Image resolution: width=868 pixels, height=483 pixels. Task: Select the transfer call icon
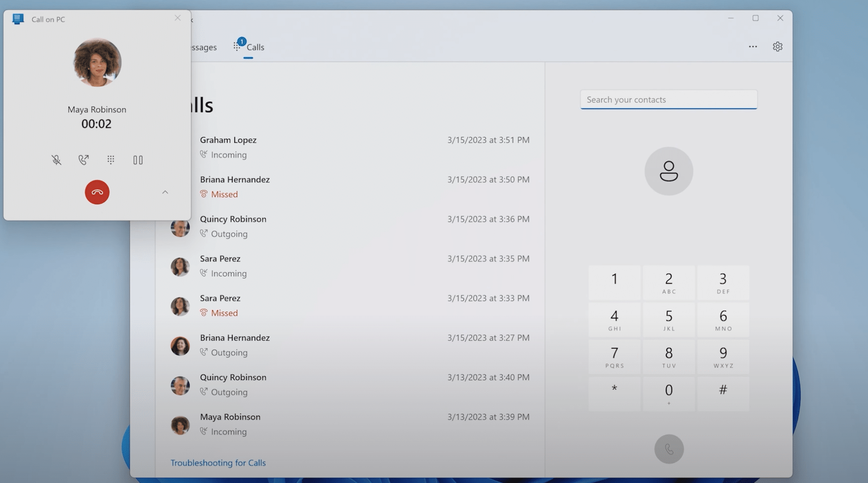coord(83,160)
